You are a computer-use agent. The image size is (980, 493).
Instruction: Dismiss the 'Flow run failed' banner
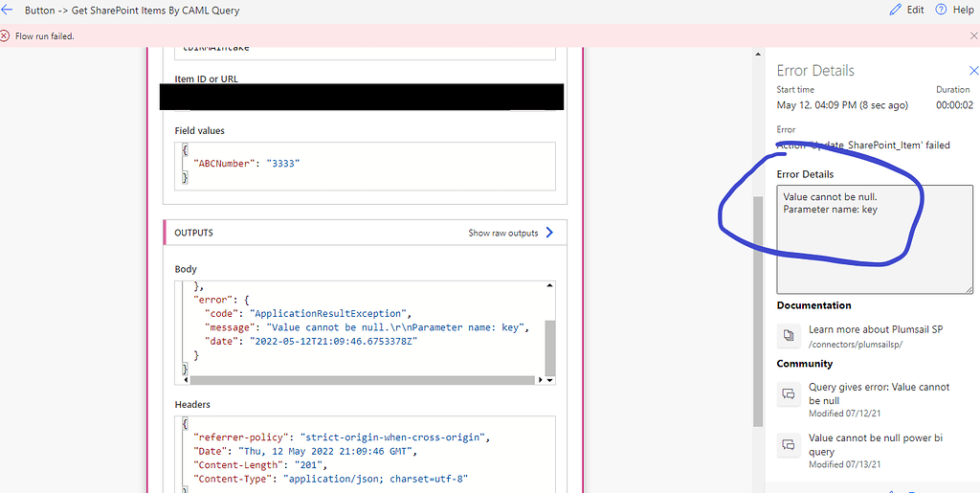pos(973,36)
